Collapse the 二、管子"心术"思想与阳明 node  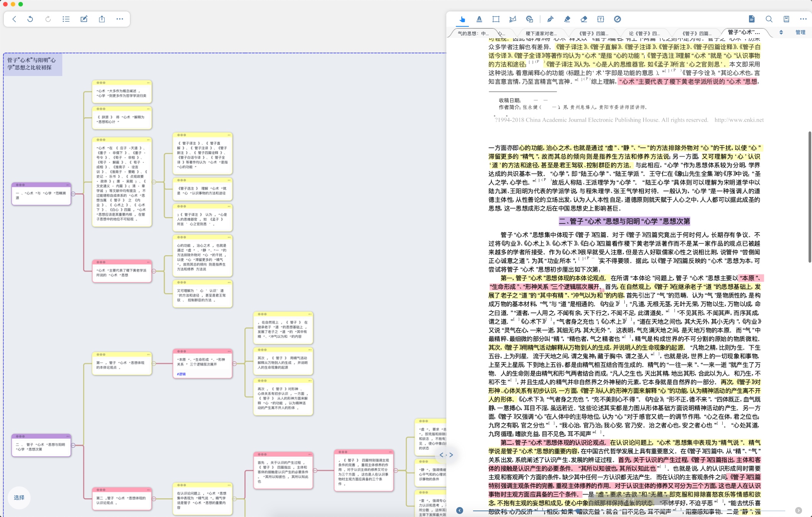click(x=73, y=445)
